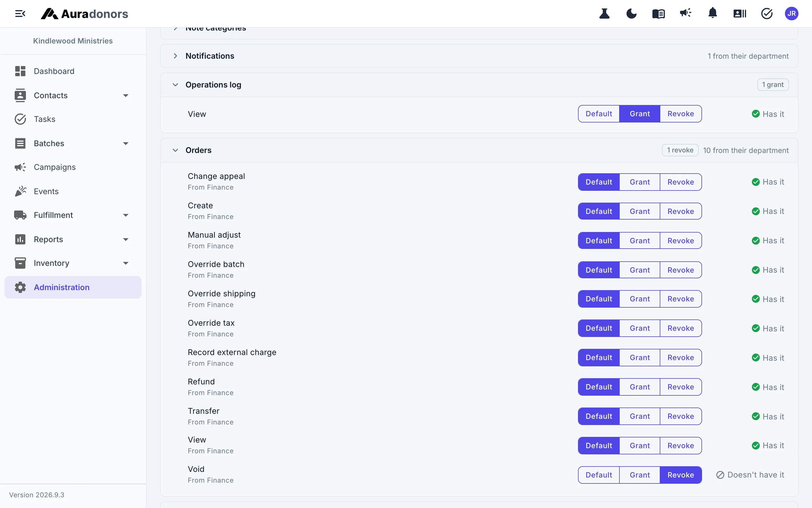The image size is (812, 508).
Task: Set Override tax to Grant
Action: pos(639,328)
